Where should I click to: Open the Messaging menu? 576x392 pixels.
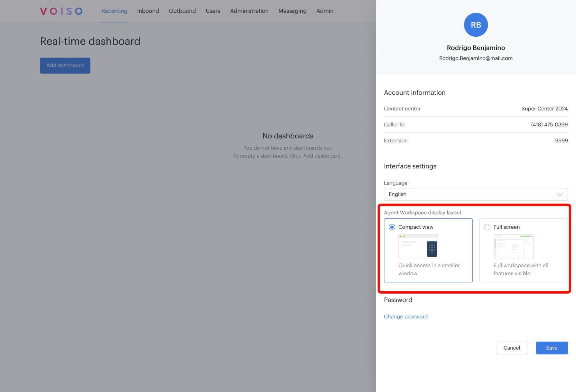pyautogui.click(x=292, y=11)
